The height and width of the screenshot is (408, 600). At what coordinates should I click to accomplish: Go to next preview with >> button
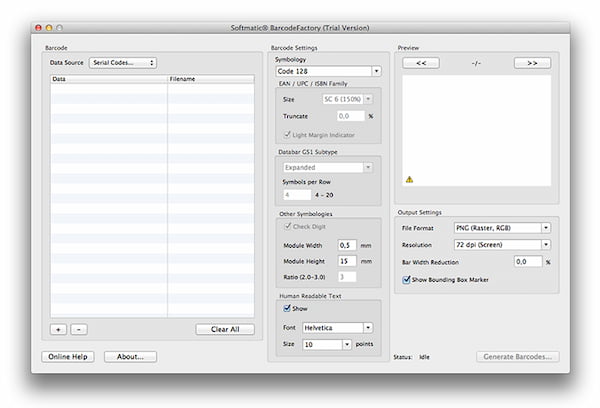(532, 63)
